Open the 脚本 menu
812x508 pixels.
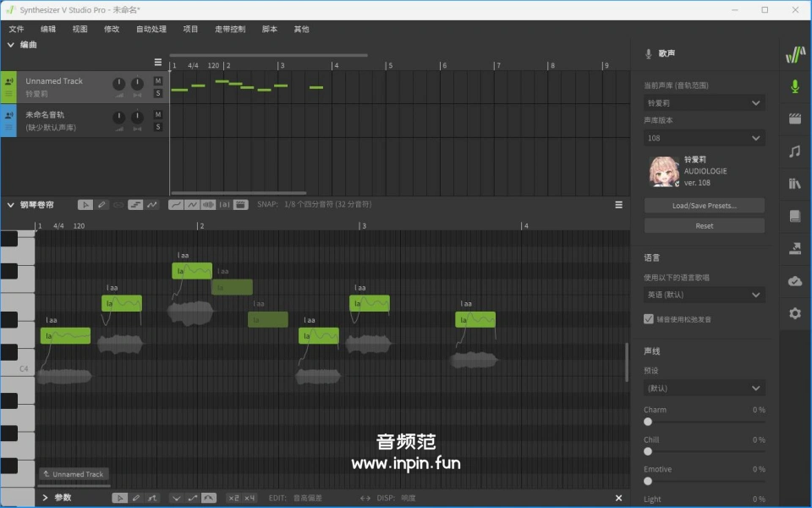[269, 29]
